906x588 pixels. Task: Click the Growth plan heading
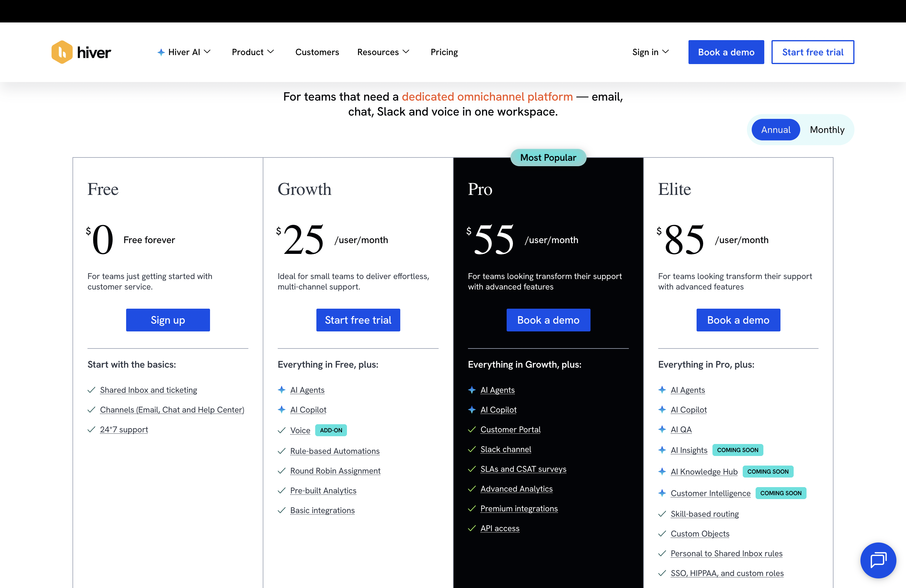pyautogui.click(x=304, y=189)
